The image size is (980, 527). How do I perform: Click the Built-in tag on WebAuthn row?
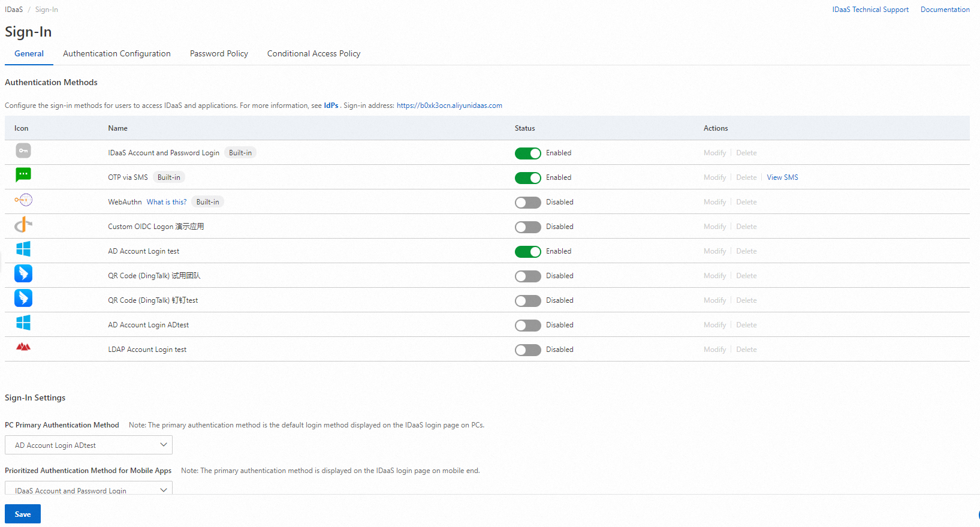pyautogui.click(x=207, y=202)
